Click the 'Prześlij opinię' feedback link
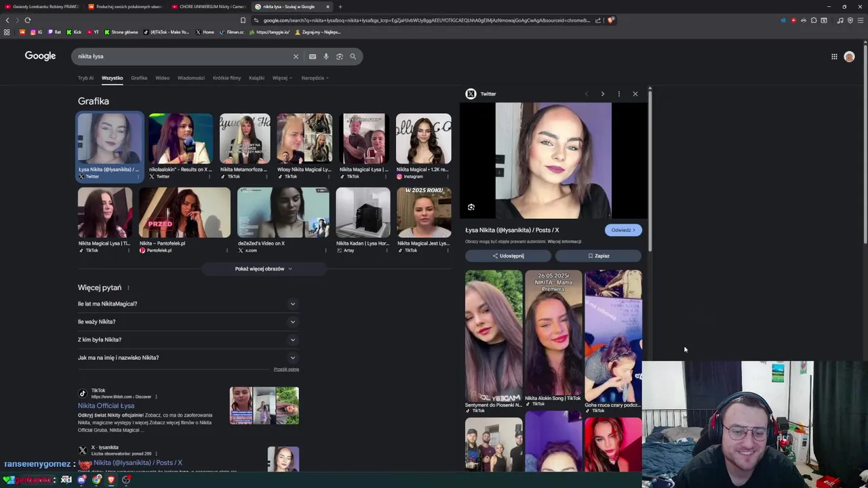Screen dimensions: 868x488 pyautogui.click(x=286, y=369)
